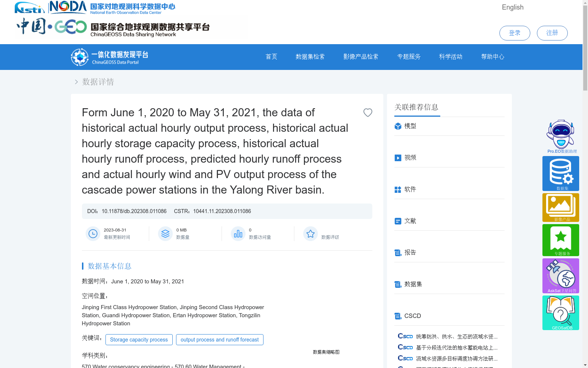Click the 数据集缩略图 thumbnail caption
Viewport: 588px width, 368px height.
(x=326, y=352)
